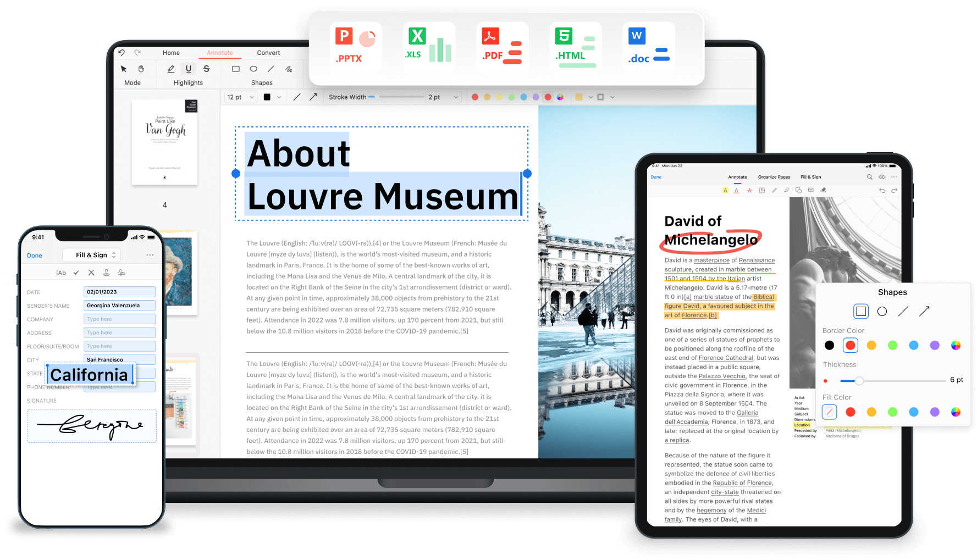Viewport: 977px width, 560px height.
Task: Redo the action in the laptop toolbar
Action: 137,53
